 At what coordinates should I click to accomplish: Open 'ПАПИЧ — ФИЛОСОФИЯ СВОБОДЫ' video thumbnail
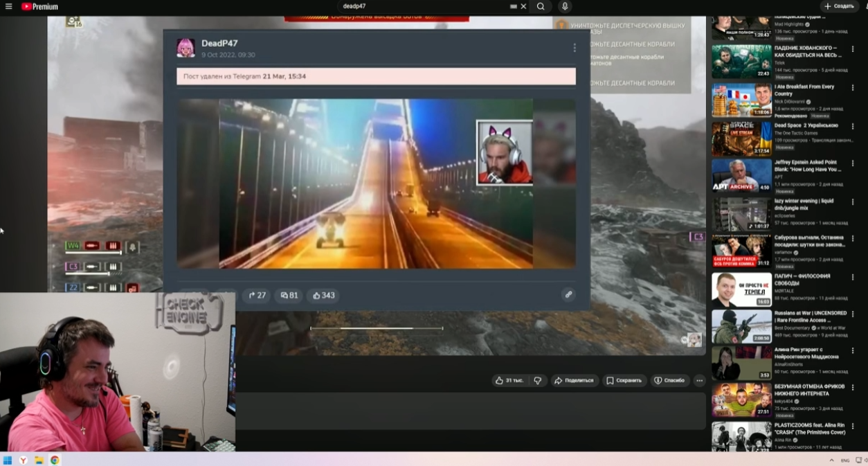click(741, 290)
